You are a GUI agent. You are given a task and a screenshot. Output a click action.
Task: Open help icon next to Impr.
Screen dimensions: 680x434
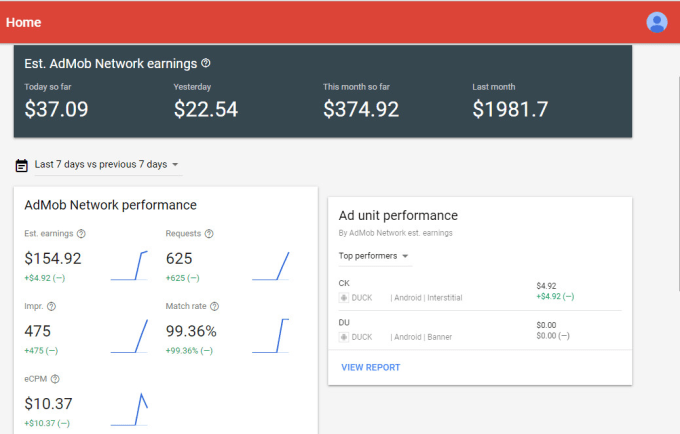pos(51,307)
